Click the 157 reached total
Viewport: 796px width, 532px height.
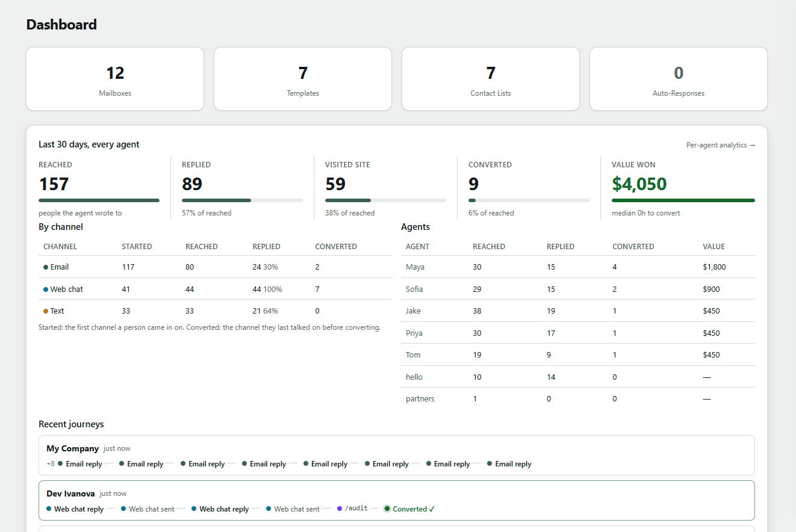(x=54, y=184)
